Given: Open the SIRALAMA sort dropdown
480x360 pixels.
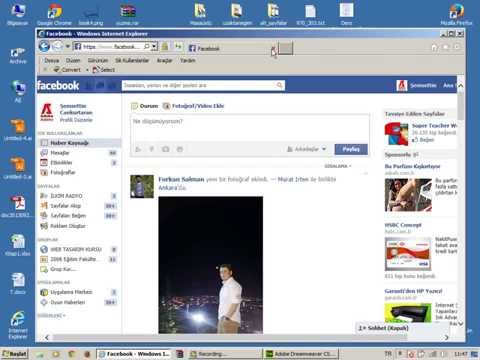Looking at the screenshot, I should (x=338, y=166).
